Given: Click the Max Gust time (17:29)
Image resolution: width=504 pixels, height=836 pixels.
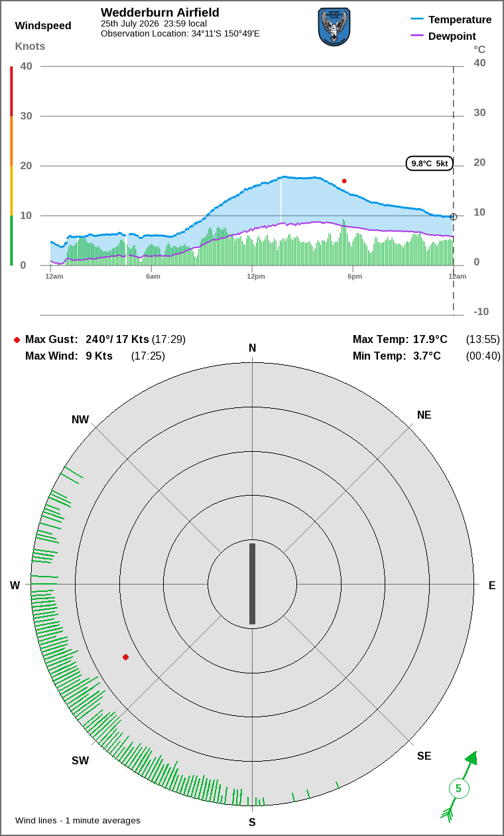Looking at the screenshot, I should [x=168, y=339].
